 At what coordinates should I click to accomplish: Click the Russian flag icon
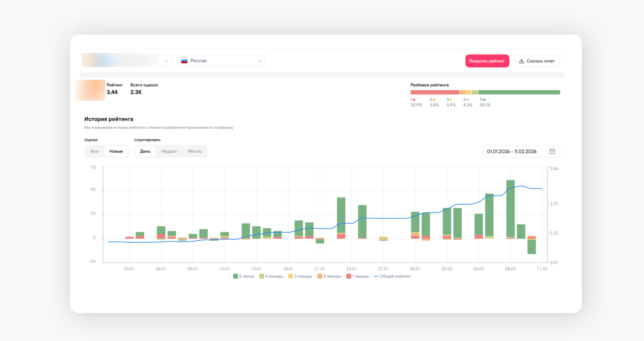pos(184,61)
